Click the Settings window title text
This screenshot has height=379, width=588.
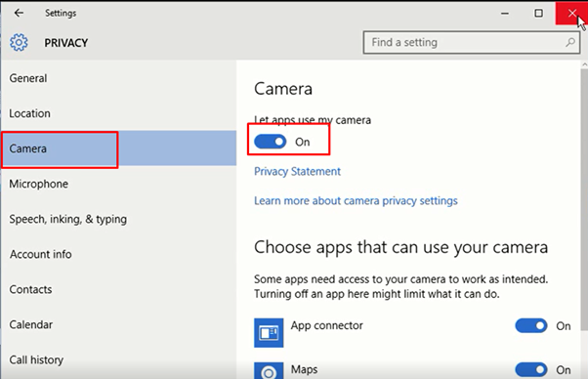61,13
